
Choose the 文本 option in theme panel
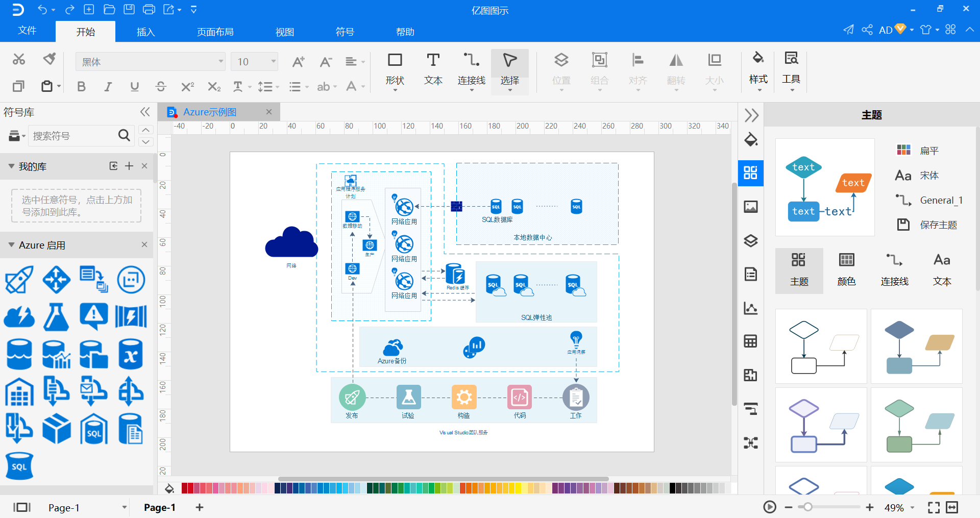pos(942,270)
